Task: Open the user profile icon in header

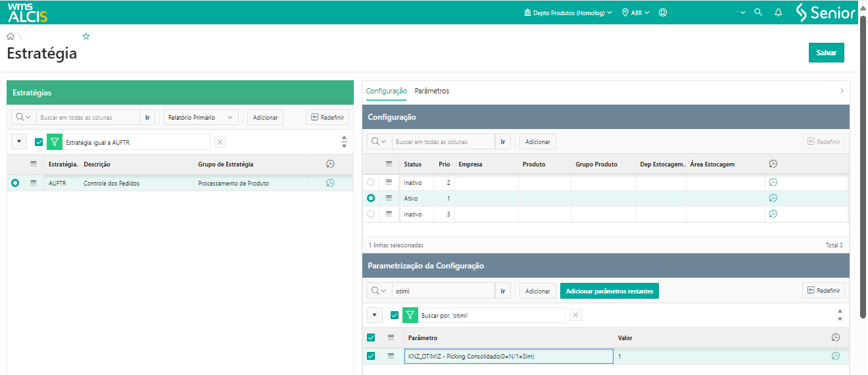Action: point(663,12)
